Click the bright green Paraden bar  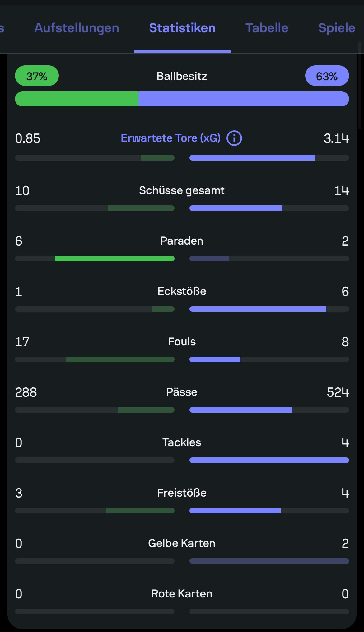[114, 259]
